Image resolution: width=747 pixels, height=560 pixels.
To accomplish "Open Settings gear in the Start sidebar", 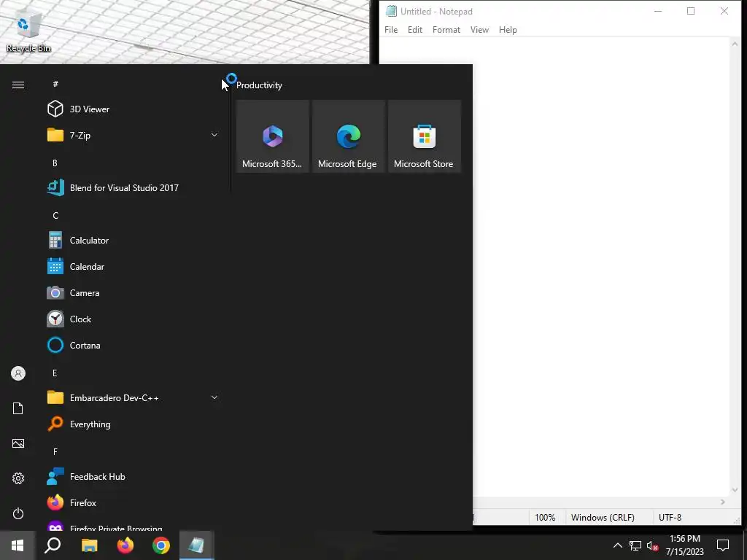I will [x=18, y=478].
